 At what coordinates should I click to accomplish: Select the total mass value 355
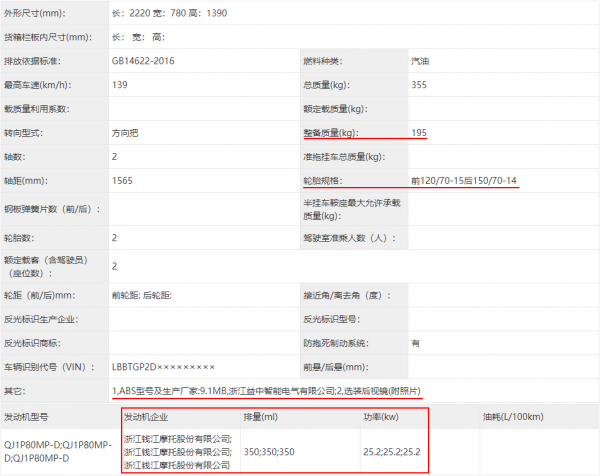pyautogui.click(x=419, y=85)
